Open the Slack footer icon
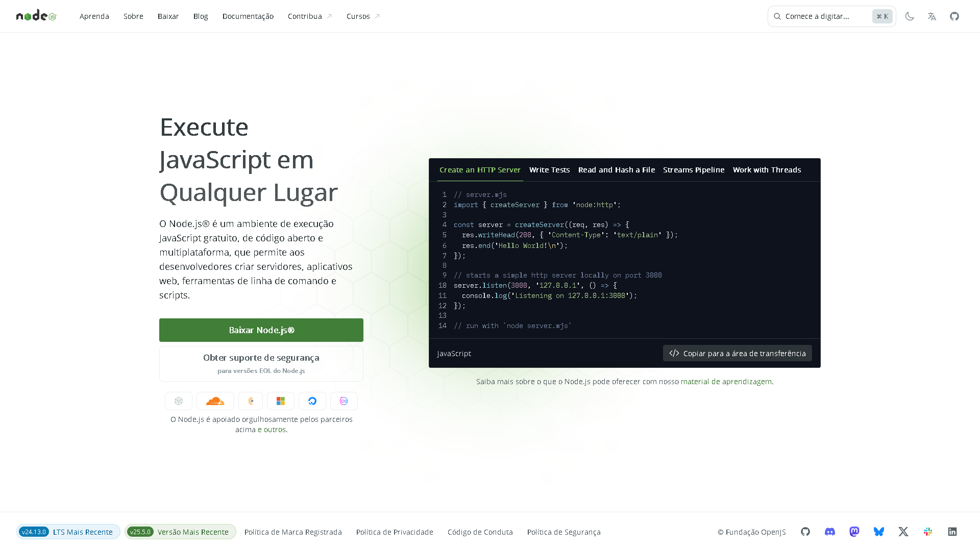 pos(928,532)
